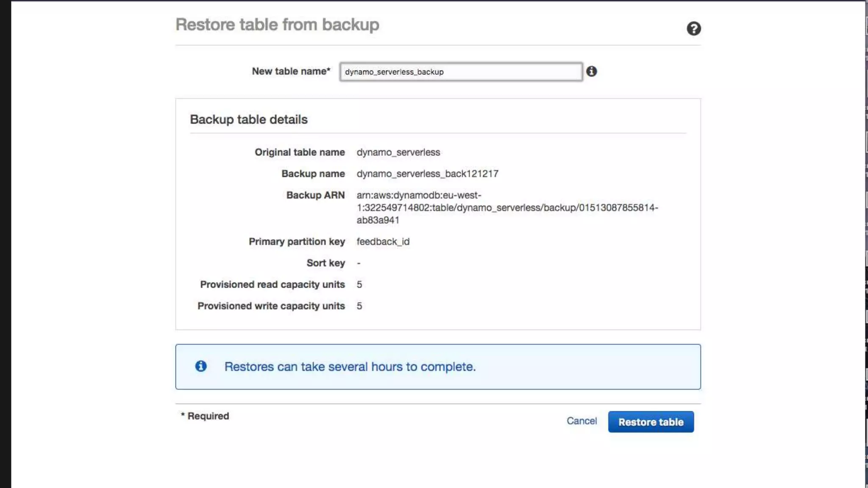
Task: Focus the New table name input field
Action: point(460,72)
